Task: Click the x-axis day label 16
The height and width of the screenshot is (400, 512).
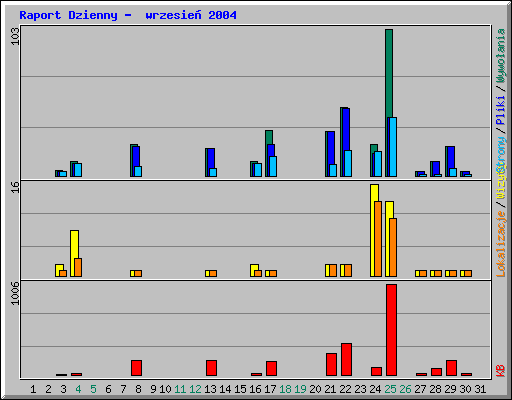Action: [x=255, y=389]
